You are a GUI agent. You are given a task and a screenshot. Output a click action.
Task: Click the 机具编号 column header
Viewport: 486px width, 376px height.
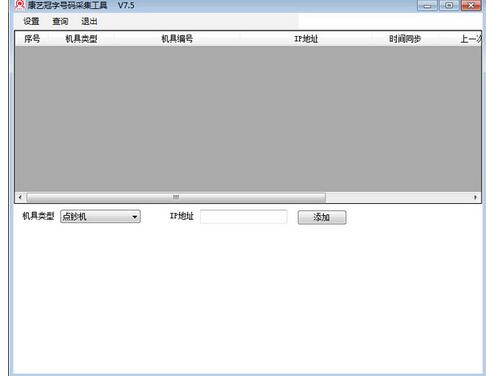[177, 39]
